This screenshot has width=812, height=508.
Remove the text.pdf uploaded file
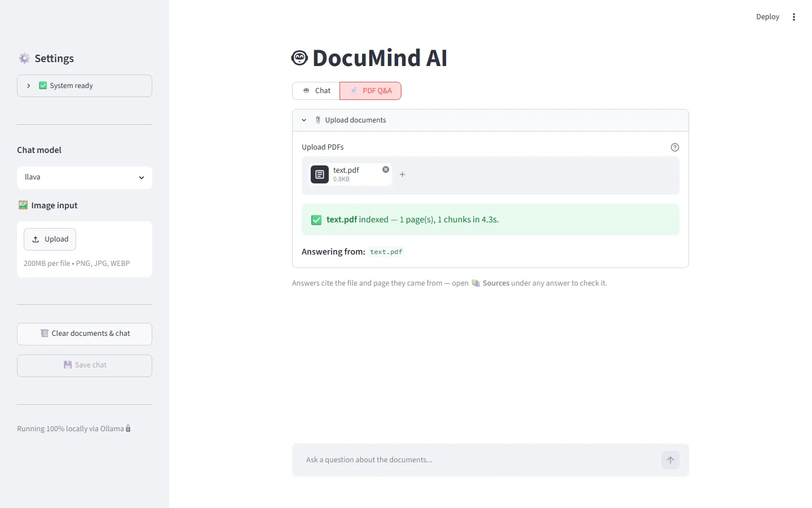click(x=386, y=169)
